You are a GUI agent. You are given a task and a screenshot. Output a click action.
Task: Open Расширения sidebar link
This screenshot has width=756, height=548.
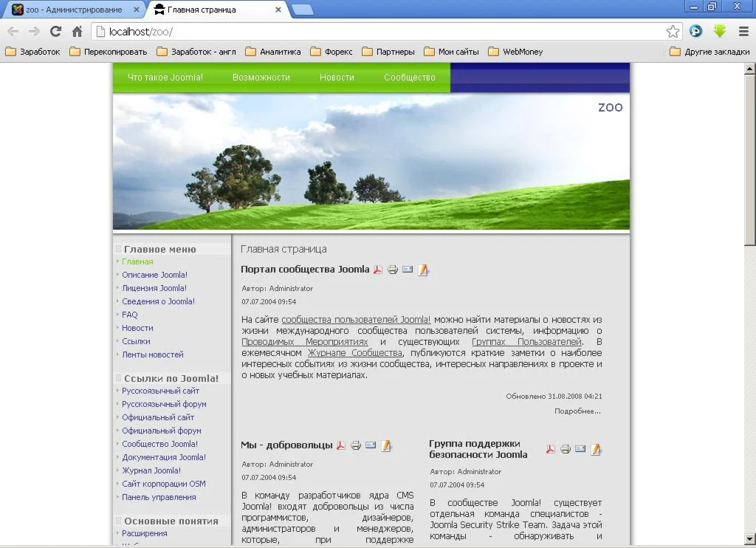pyautogui.click(x=145, y=533)
